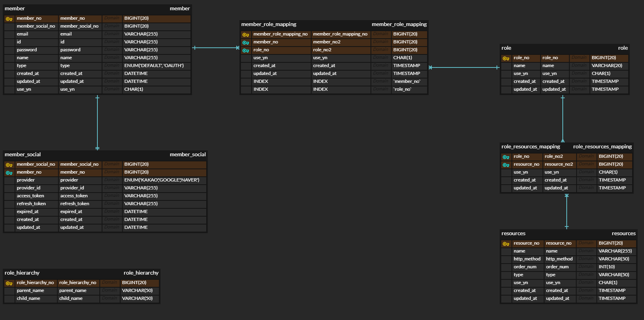Click the gold key icon beside member_role_mapping_no
The height and width of the screenshot is (320, 644).
246,34
